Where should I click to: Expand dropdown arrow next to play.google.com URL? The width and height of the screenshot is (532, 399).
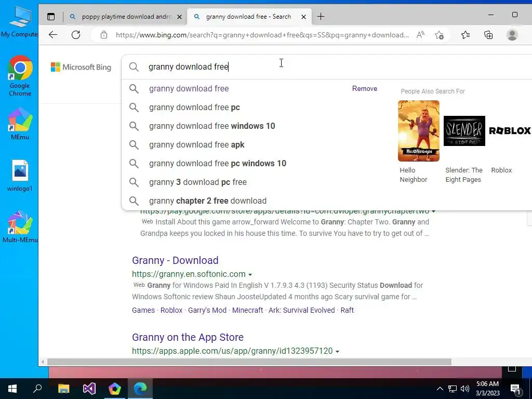click(x=433, y=212)
